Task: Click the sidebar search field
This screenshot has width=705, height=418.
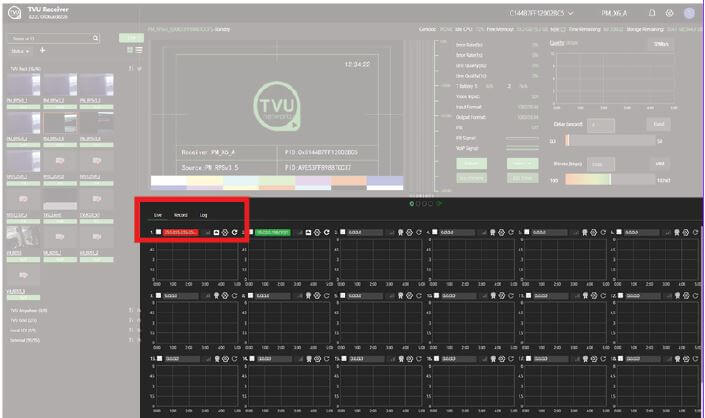Action: click(x=54, y=38)
